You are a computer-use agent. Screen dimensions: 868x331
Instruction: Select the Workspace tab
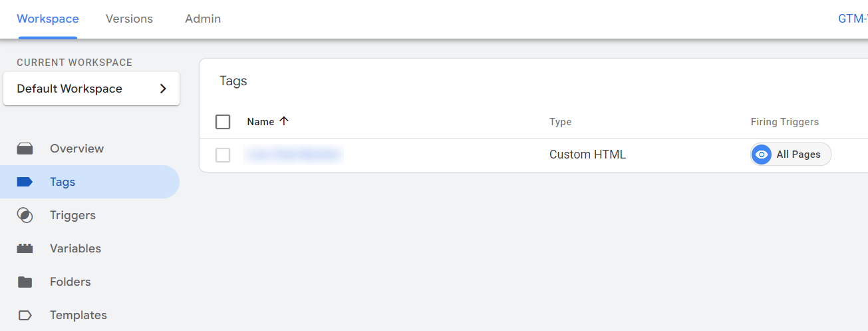tap(48, 19)
